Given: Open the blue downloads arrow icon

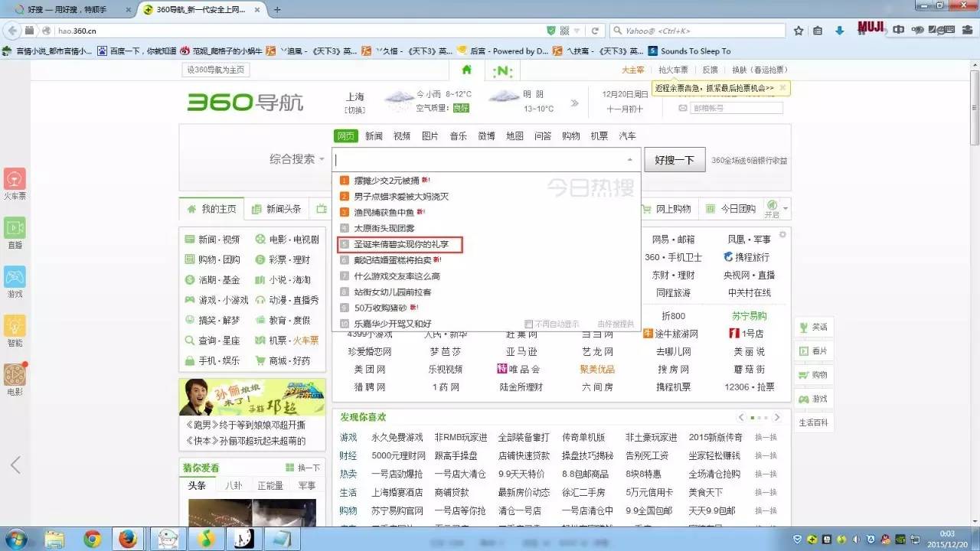Looking at the screenshot, I should 839,31.
